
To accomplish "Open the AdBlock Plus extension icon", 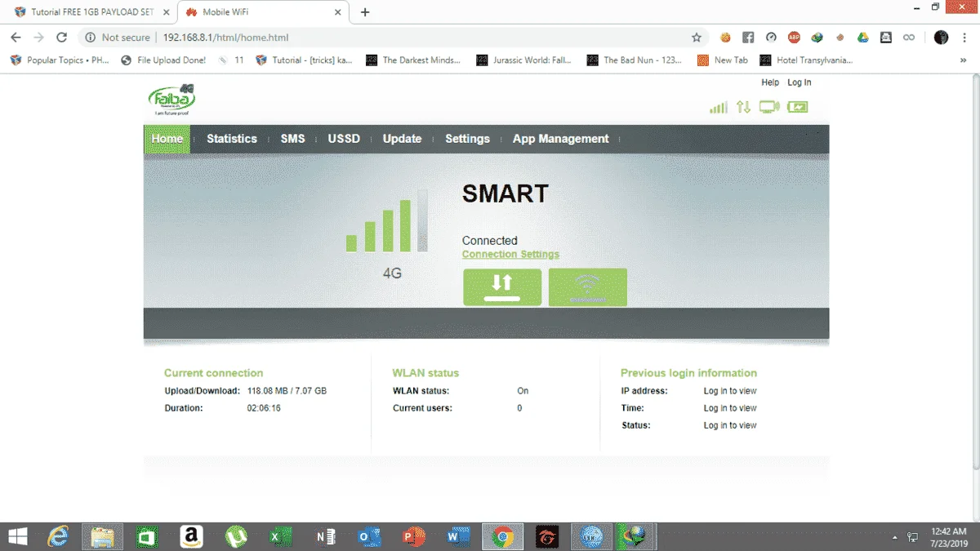I will click(794, 38).
